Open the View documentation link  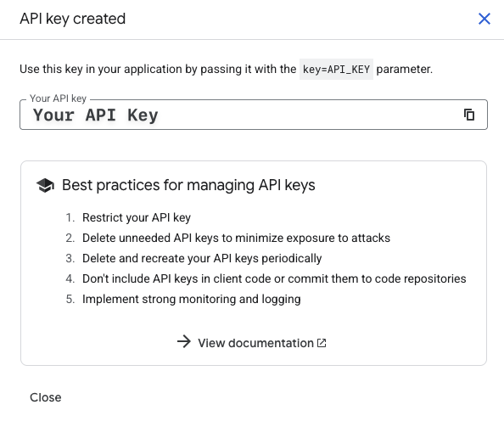tap(256, 343)
